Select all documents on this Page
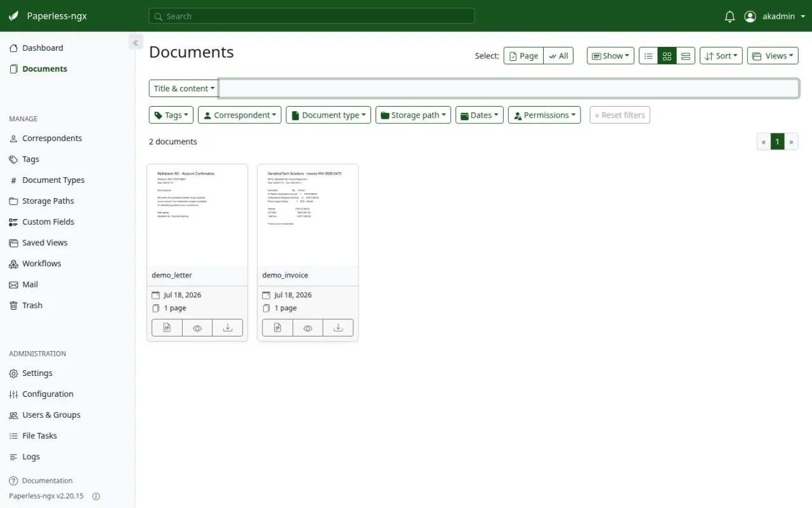 pos(523,56)
